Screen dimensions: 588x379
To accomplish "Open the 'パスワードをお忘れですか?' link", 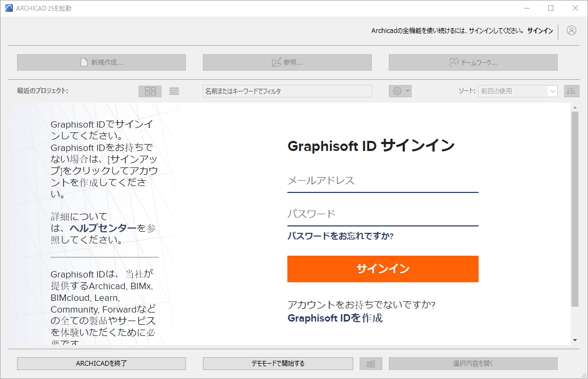I will point(340,236).
